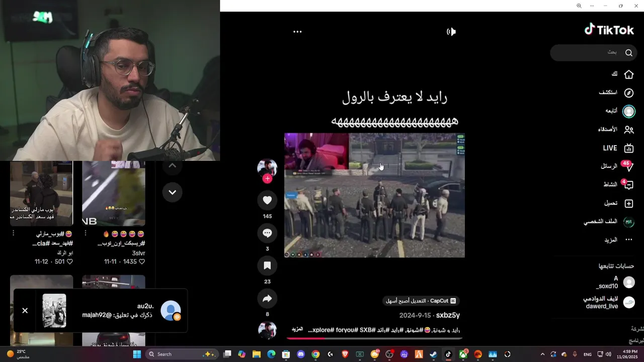Expand the caption with المزيد link
Viewport: 644px width, 362px height.
tap(297, 329)
